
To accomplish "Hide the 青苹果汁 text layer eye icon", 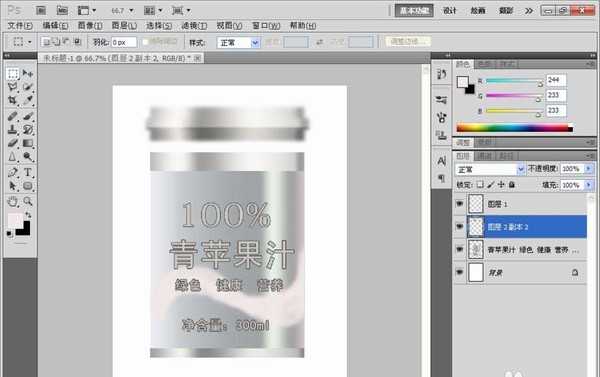I will pos(460,250).
